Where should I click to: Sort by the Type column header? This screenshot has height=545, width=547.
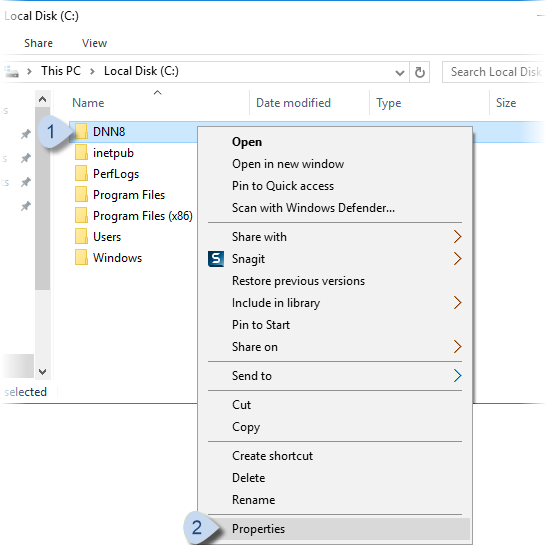coord(388,103)
